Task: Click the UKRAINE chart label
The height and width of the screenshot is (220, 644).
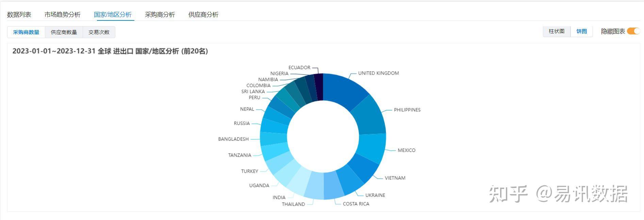Action: (x=375, y=195)
